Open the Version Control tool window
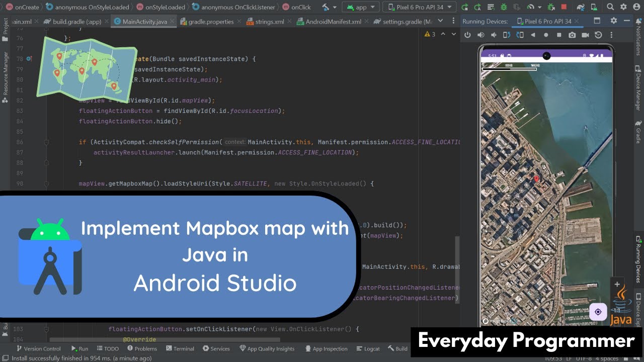The image size is (644, 362). 39,348
